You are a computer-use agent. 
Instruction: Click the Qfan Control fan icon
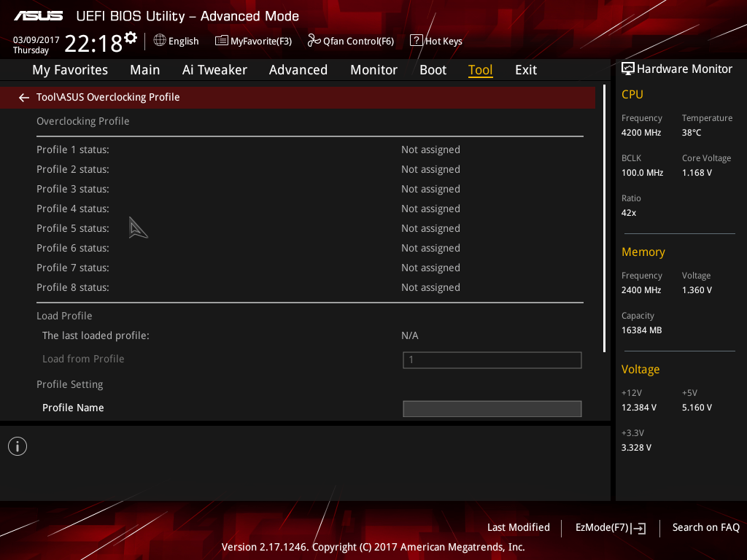[x=314, y=41]
